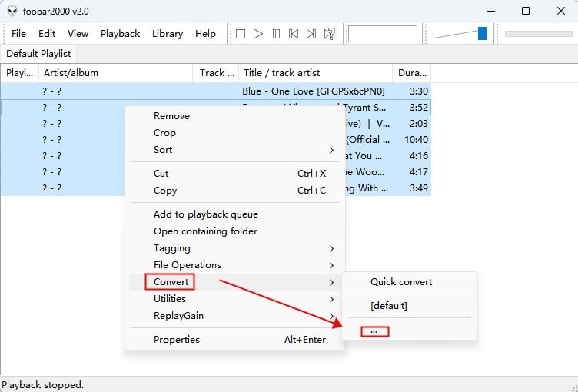Click the Random playback button
578x392 pixels.
330,34
